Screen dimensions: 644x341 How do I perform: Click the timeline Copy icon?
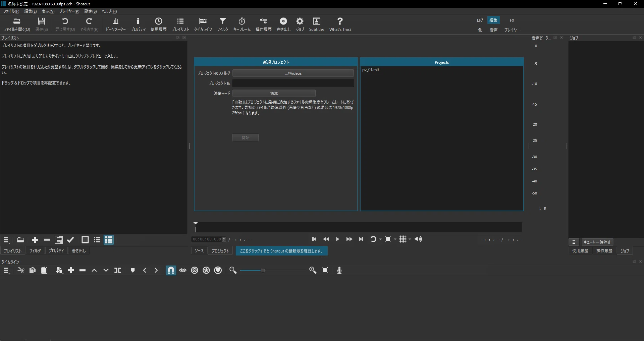[x=33, y=270]
